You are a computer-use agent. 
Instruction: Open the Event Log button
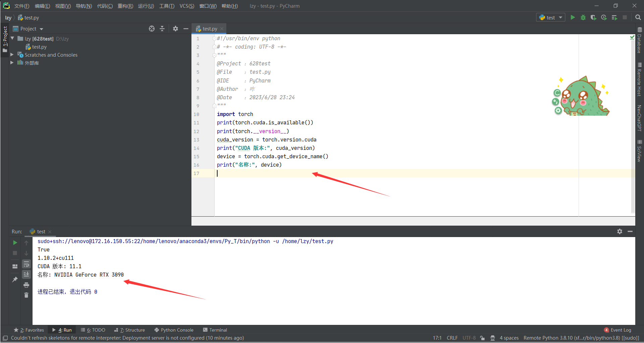coord(618,330)
